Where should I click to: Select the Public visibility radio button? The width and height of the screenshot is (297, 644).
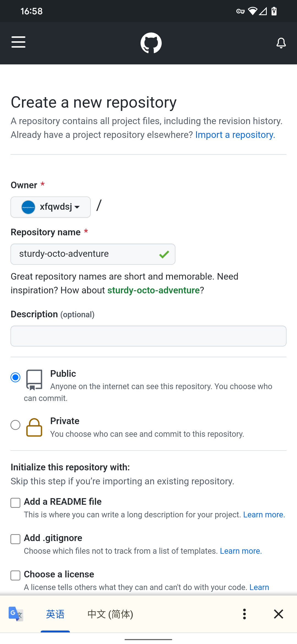click(x=15, y=377)
